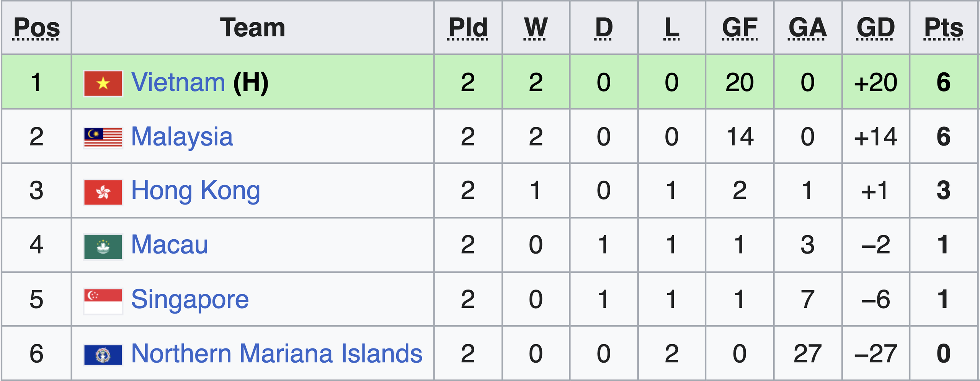Click the Pts column header

pos(944,28)
